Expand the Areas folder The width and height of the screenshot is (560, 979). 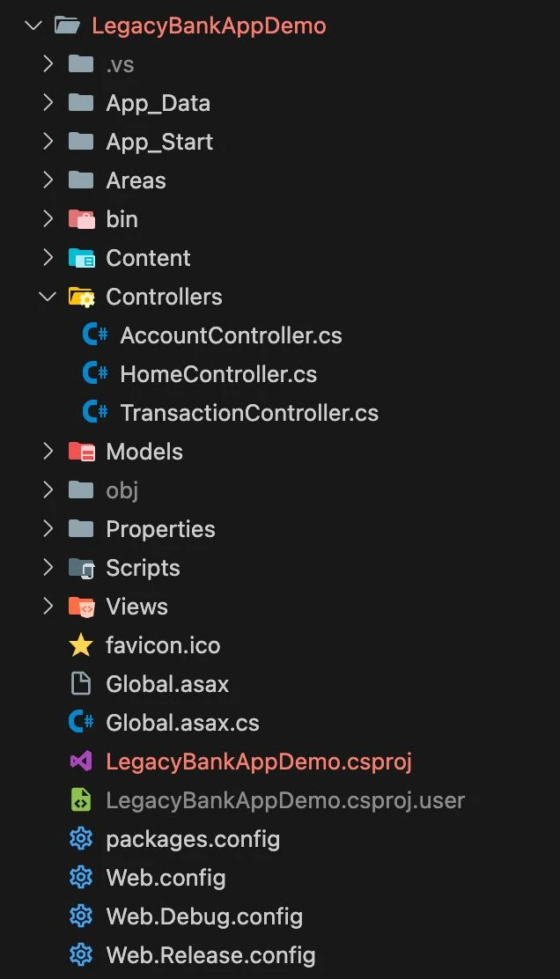point(48,180)
